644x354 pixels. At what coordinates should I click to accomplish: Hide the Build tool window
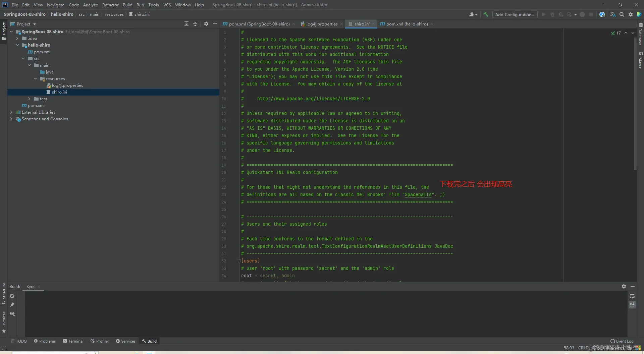coord(633,286)
